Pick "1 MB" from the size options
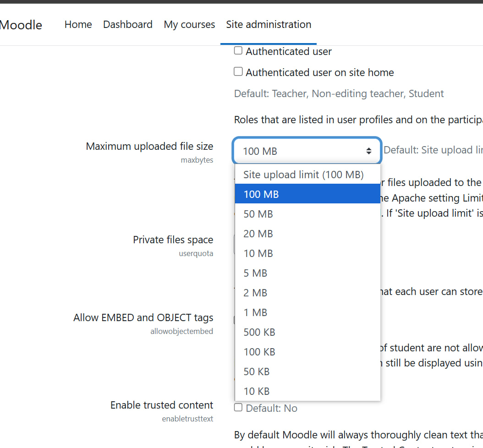Viewport: 483px width, 448px height. [255, 312]
